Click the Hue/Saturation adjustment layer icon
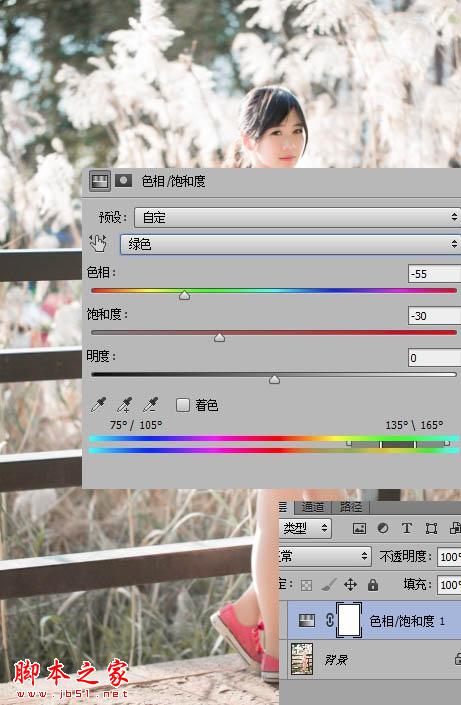This screenshot has height=705, width=461. [307, 620]
